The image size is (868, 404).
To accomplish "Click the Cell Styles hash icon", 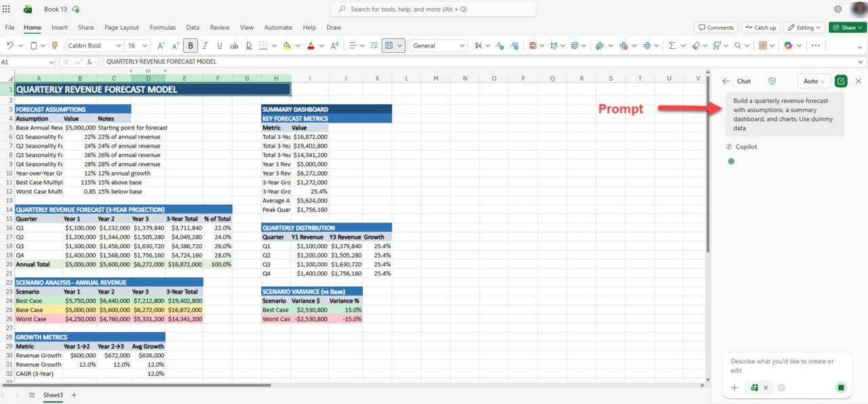I will 553,45.
